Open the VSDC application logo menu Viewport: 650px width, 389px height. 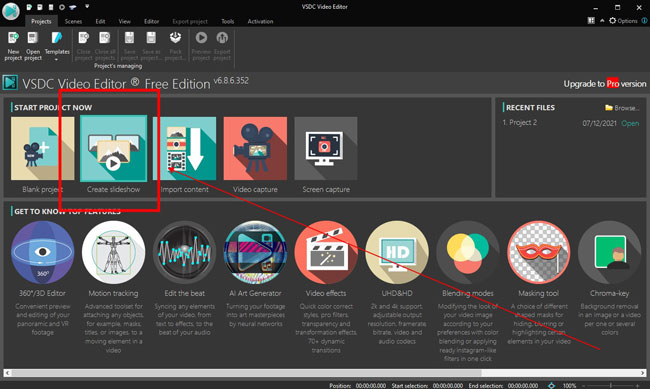(x=10, y=11)
